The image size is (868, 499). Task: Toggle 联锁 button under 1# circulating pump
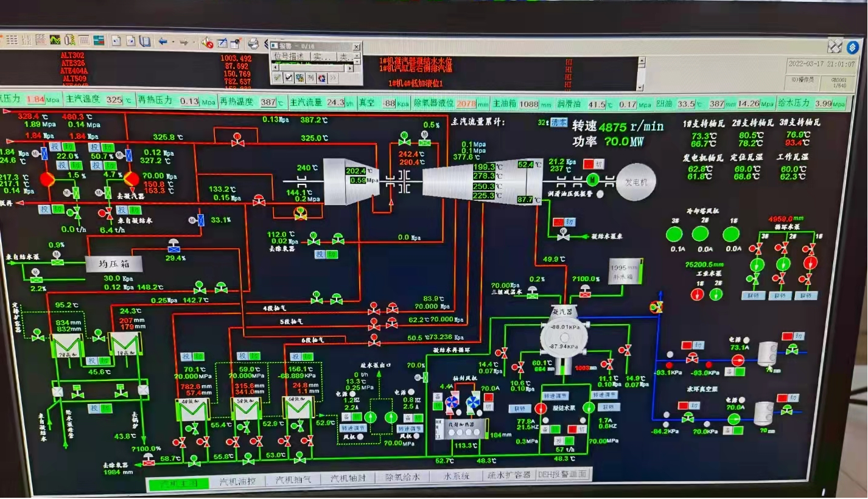806,296
